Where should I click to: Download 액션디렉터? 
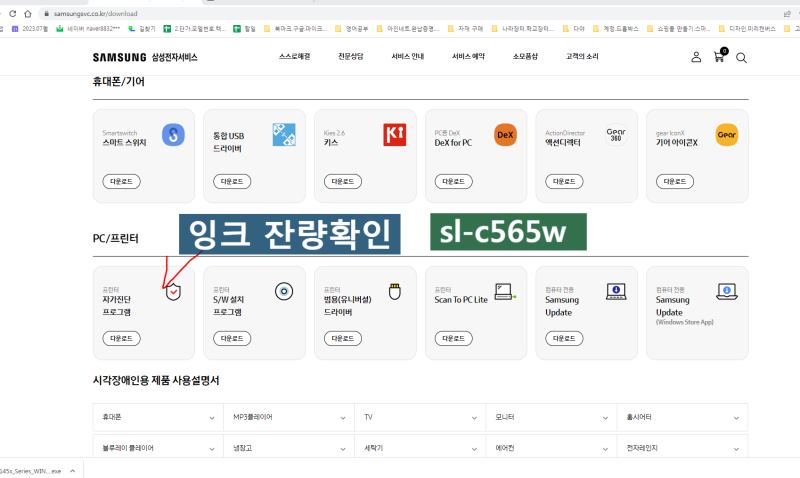pyautogui.click(x=564, y=181)
